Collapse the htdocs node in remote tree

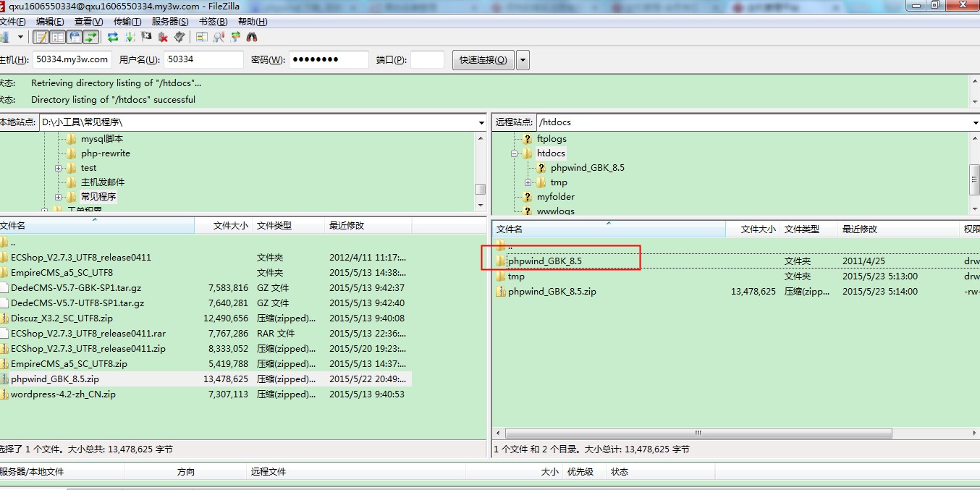point(515,153)
